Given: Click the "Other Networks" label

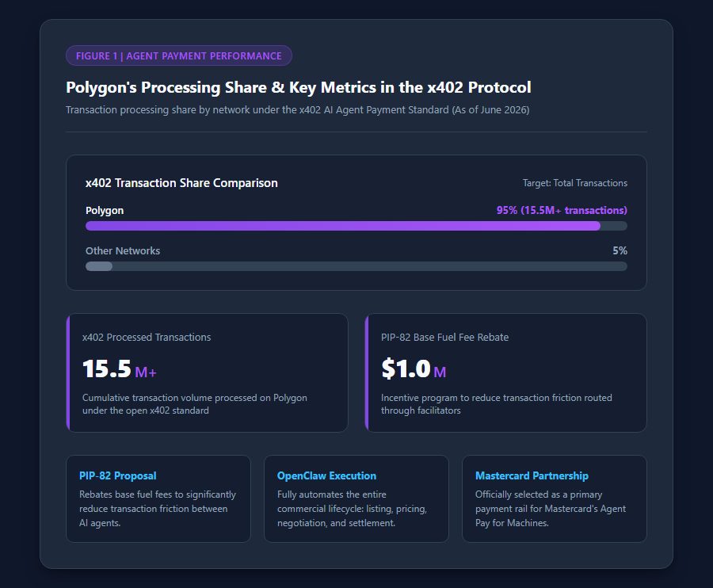Looking at the screenshot, I should [x=123, y=251].
